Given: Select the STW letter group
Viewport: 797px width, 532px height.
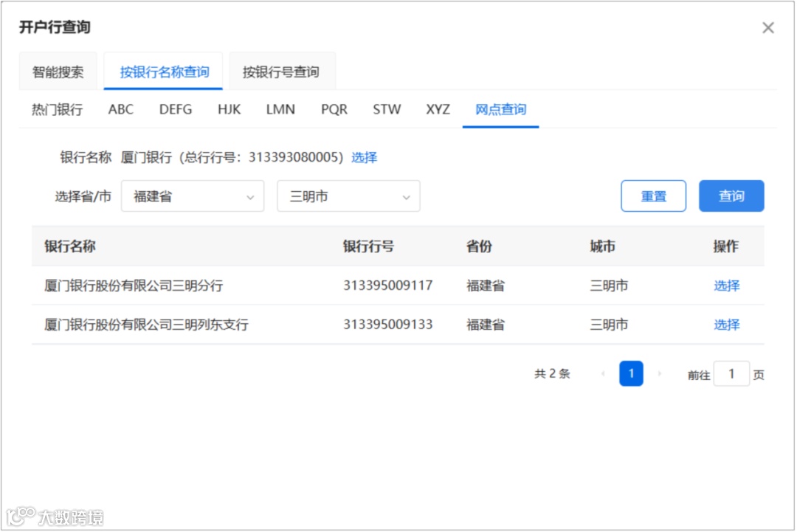Looking at the screenshot, I should click(x=387, y=109).
